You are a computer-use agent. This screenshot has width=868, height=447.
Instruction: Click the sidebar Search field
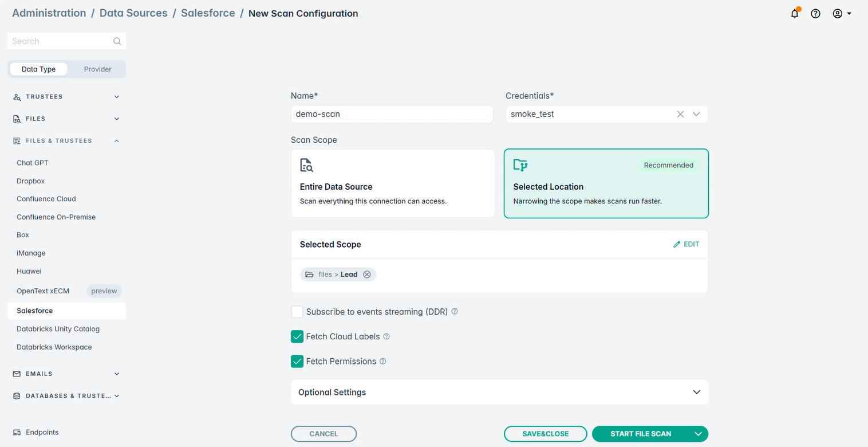point(66,41)
